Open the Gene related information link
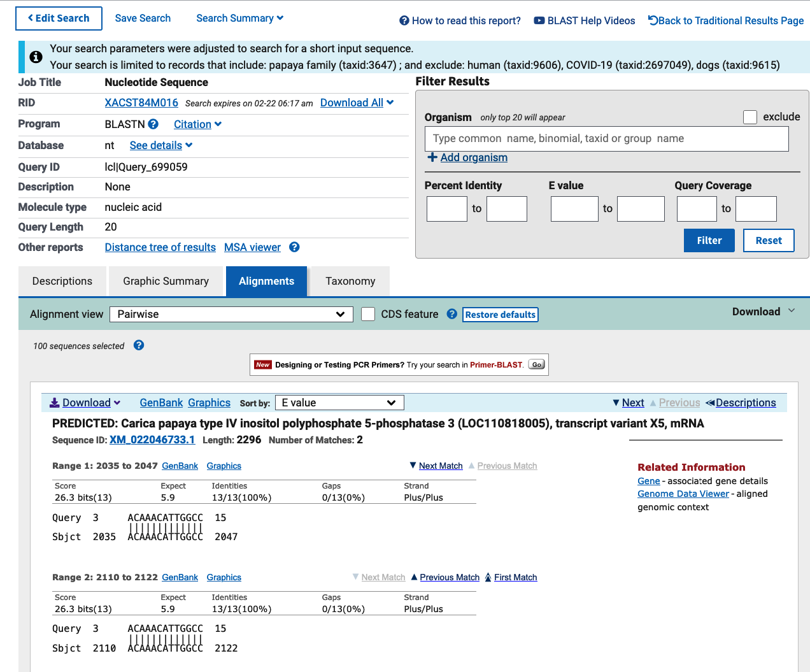 pos(649,481)
